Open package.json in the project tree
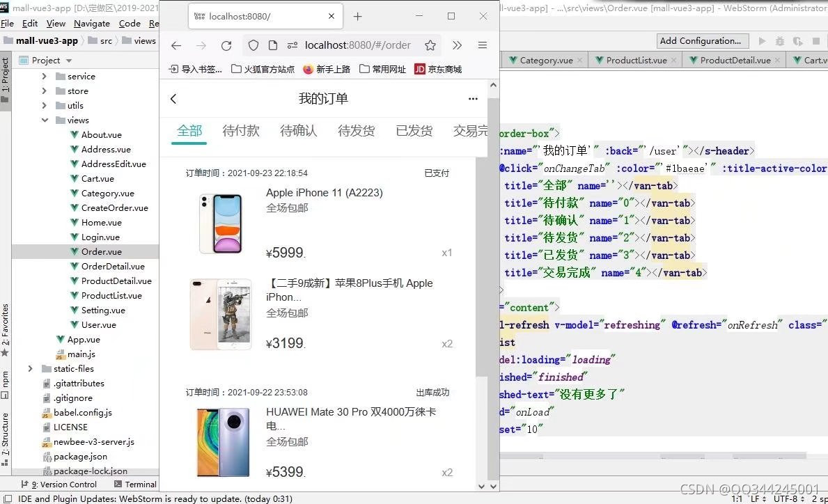 click(80, 456)
